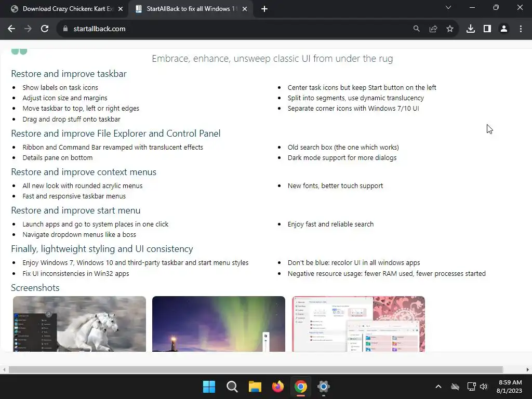
Task: Open Settings gear on taskbar
Action: tap(324, 387)
